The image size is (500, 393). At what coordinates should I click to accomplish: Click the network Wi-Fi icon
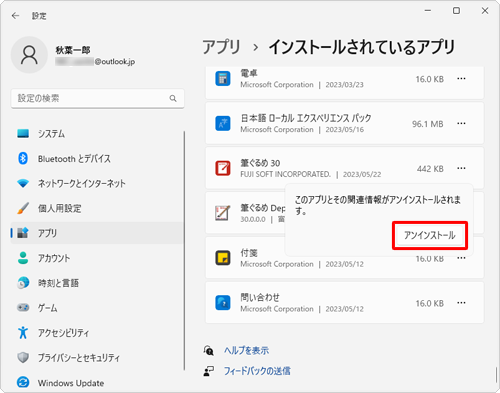tap(23, 183)
